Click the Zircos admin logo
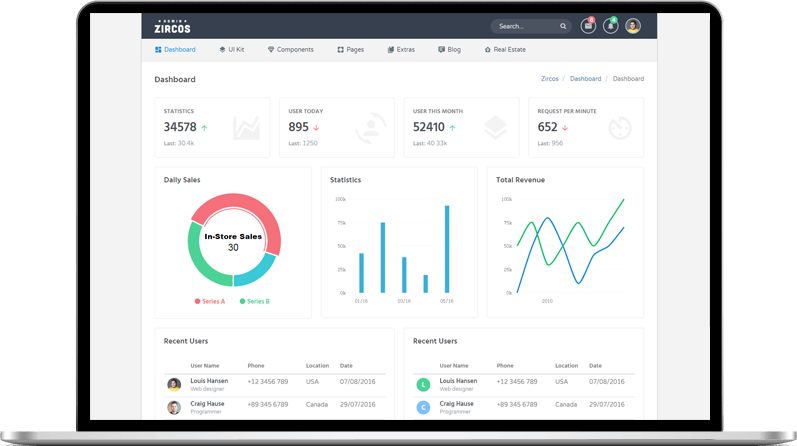797x446 pixels. click(x=172, y=25)
